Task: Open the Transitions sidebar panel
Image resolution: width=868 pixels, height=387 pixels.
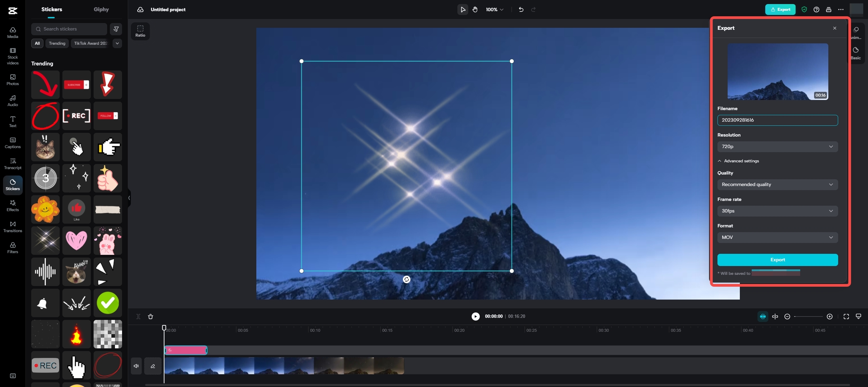Action: (13, 226)
